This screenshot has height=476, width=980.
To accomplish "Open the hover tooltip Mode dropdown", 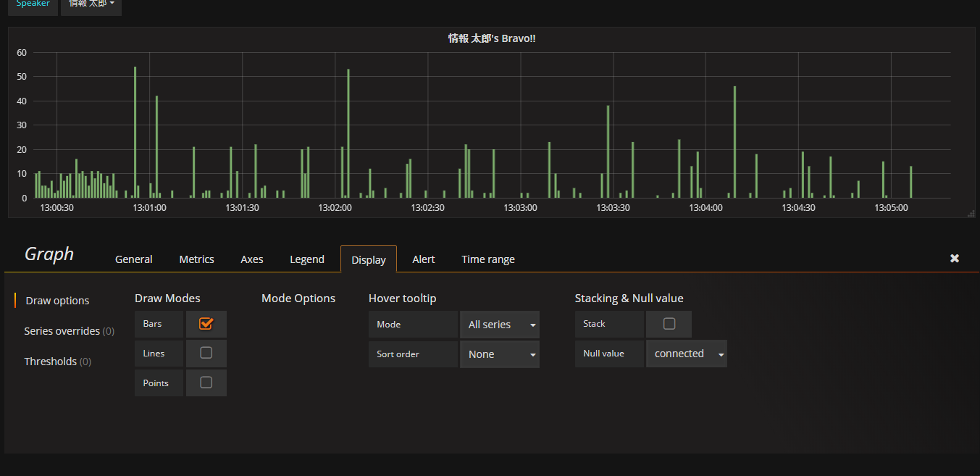I will pos(499,325).
